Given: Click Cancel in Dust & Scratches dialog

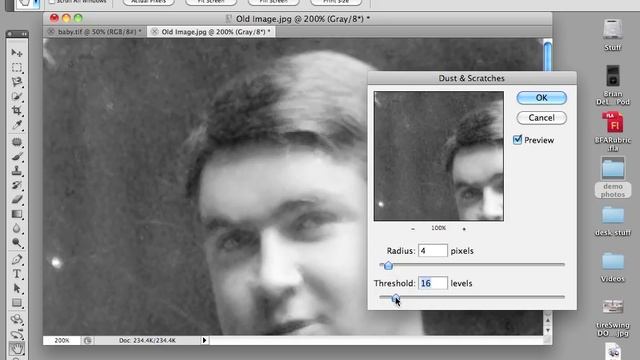Looking at the screenshot, I should pos(542,118).
